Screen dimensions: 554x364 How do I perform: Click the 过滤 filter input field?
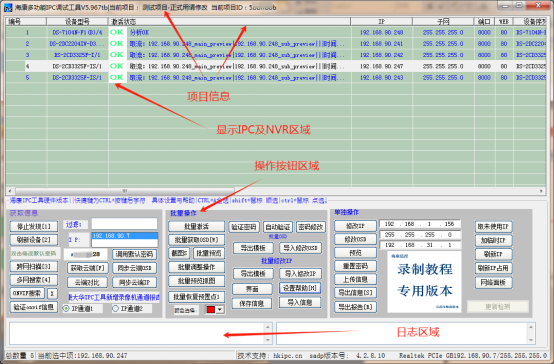[124, 224]
